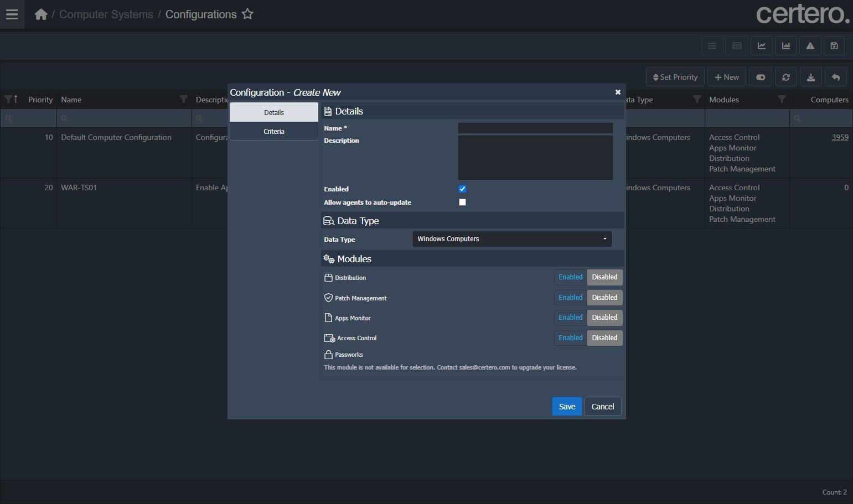Open the Name column filter
The width and height of the screenshot is (853, 504).
(x=183, y=100)
